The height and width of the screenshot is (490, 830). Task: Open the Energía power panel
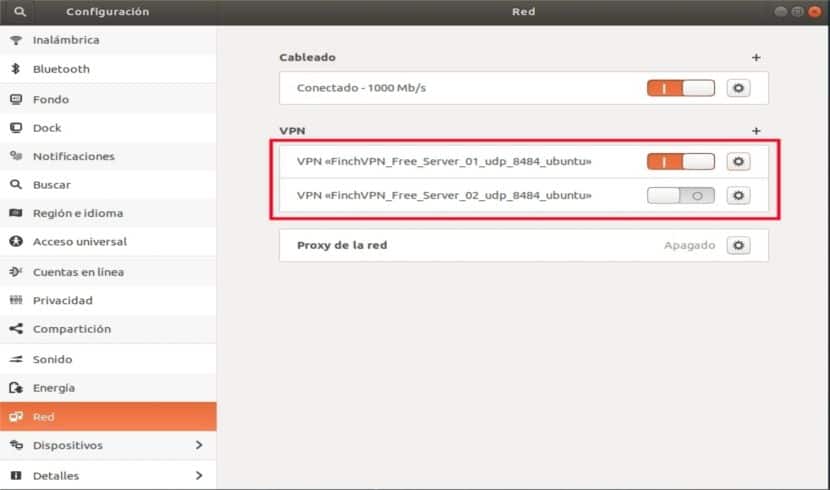108,387
